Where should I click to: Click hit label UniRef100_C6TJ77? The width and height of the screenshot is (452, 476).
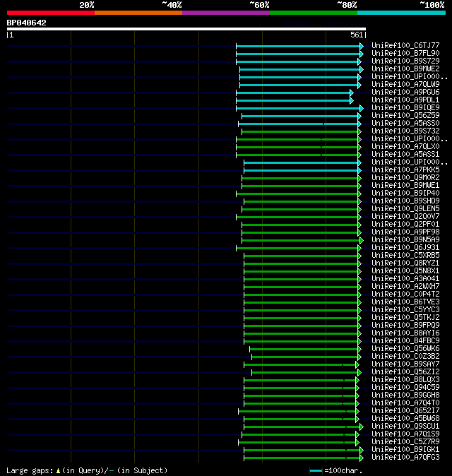(405, 45)
